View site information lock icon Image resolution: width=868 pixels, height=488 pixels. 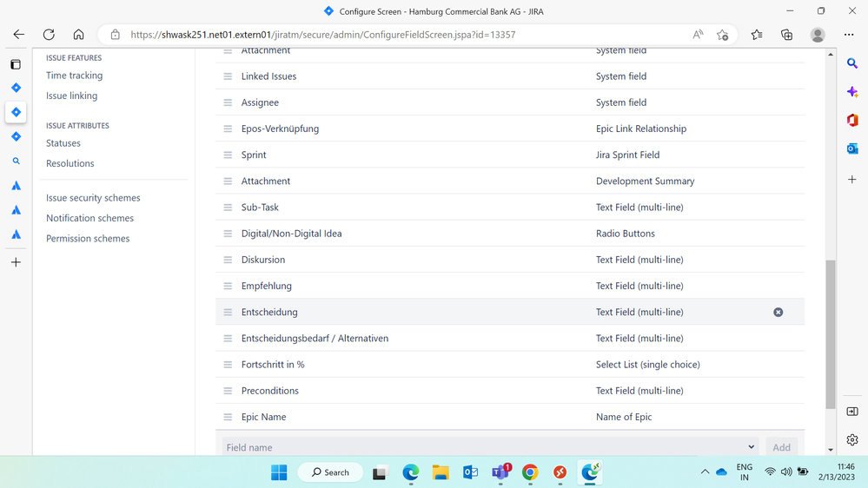[116, 35]
